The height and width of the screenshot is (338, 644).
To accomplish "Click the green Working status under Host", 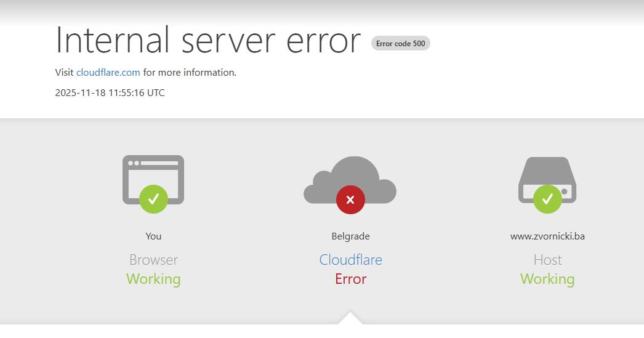I will 547,279.
